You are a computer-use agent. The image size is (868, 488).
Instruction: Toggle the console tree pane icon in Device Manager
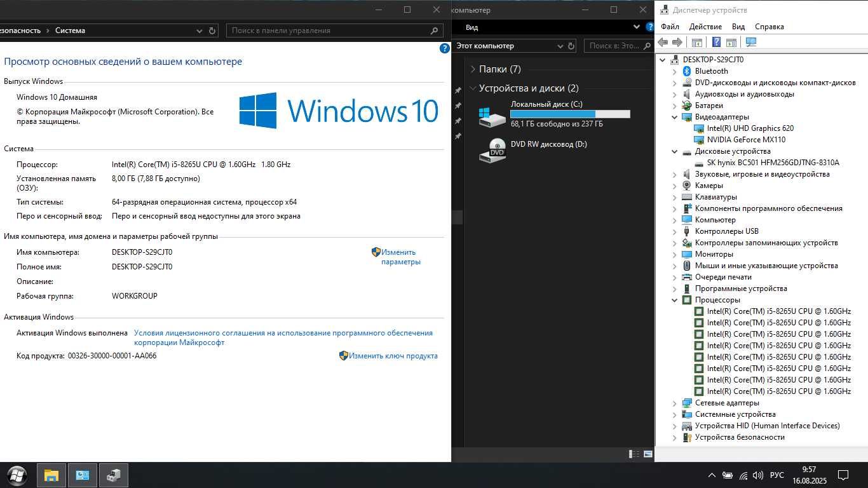coord(696,43)
